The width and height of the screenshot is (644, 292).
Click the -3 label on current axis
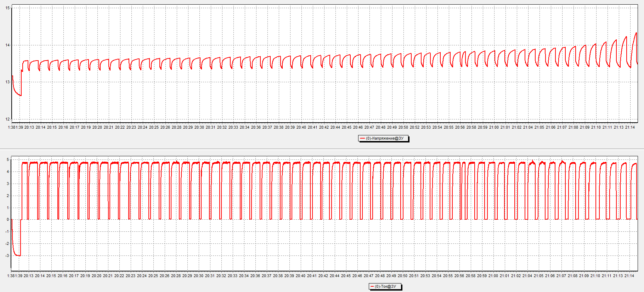coord(7,255)
